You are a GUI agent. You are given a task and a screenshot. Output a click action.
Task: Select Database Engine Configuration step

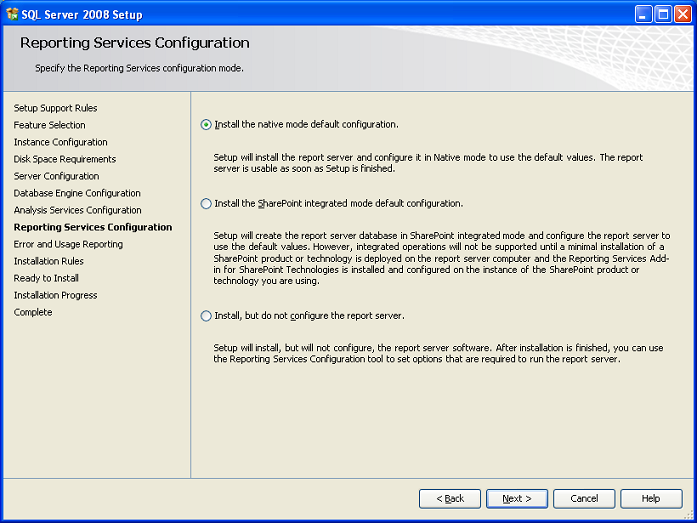coord(77,193)
